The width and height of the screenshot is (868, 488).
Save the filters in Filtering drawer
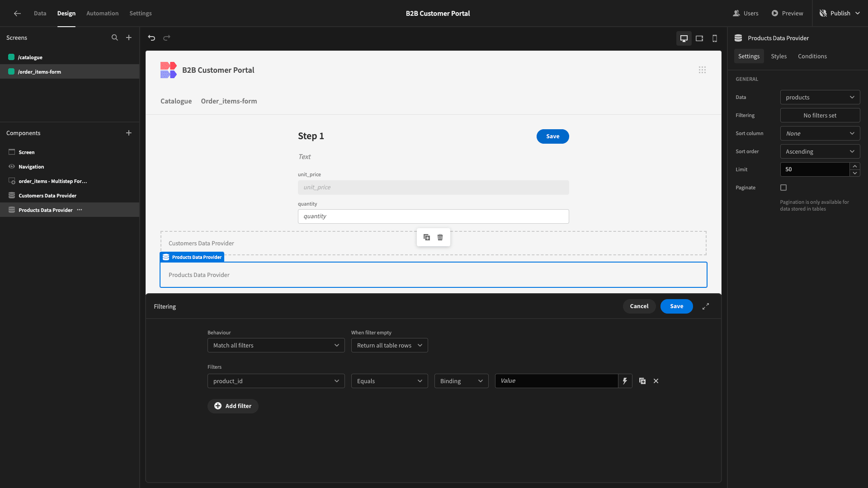coord(677,306)
